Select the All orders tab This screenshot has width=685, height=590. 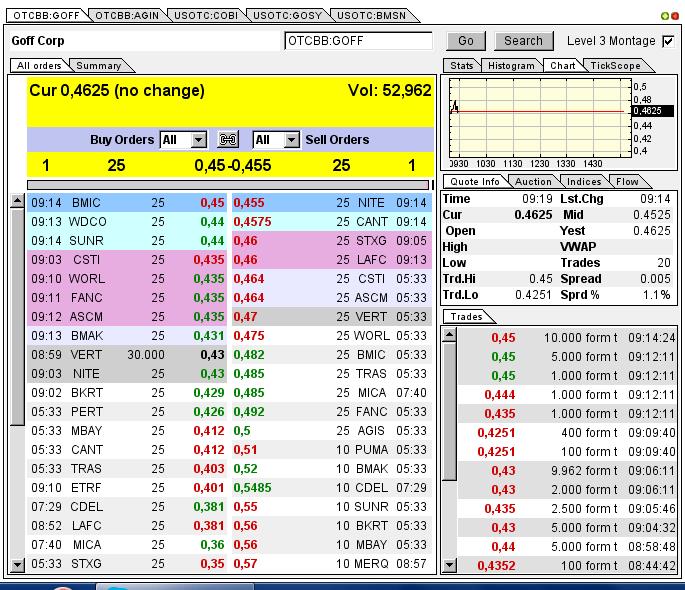pyautogui.click(x=39, y=66)
